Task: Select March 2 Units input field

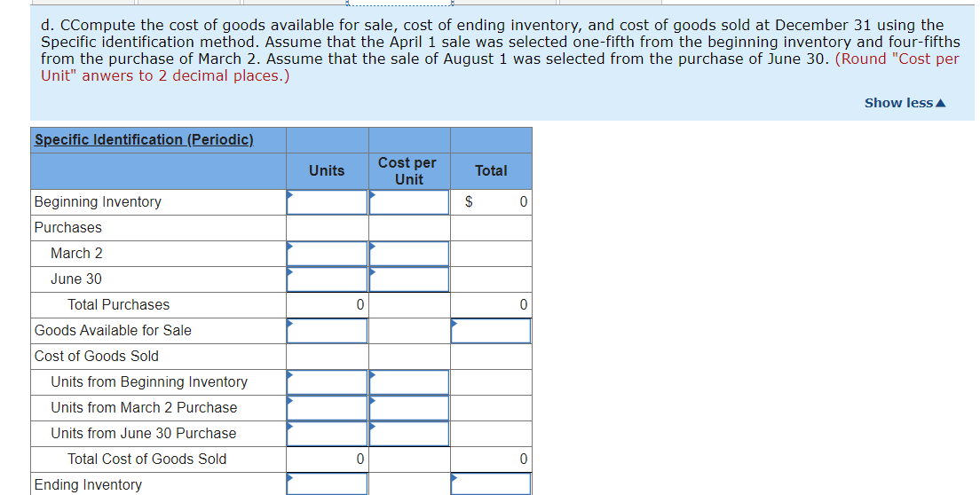Action: [x=328, y=254]
